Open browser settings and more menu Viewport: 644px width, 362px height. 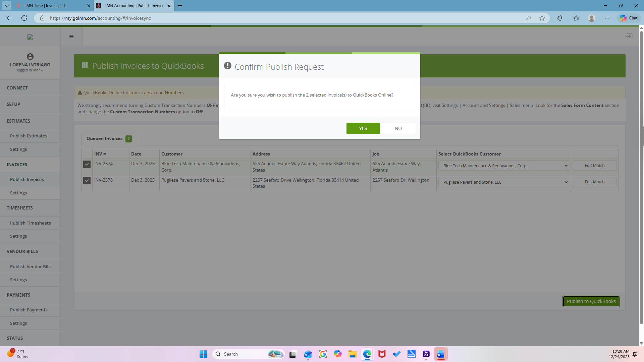point(607,18)
